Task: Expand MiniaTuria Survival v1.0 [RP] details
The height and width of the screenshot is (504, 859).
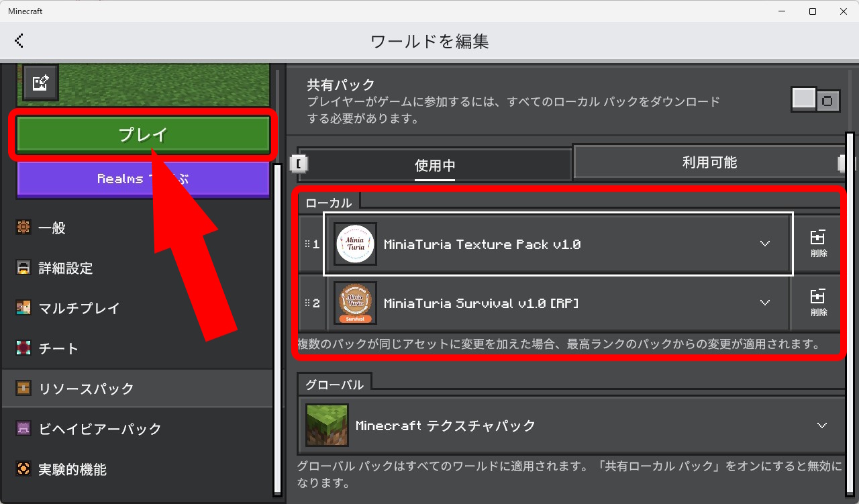Action: pyautogui.click(x=764, y=303)
